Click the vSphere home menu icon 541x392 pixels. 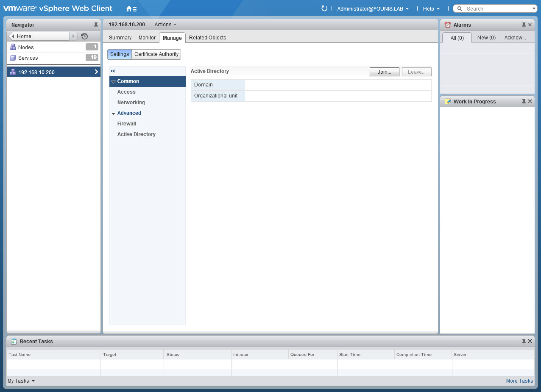(x=131, y=9)
